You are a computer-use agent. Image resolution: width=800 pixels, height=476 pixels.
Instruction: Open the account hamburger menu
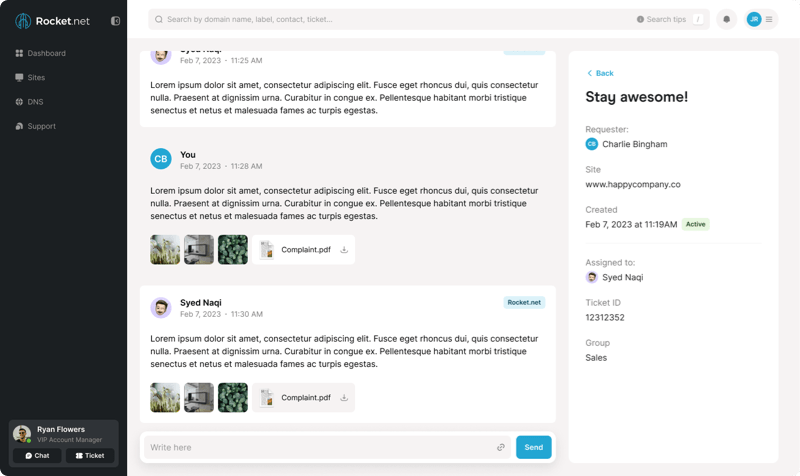coord(769,19)
